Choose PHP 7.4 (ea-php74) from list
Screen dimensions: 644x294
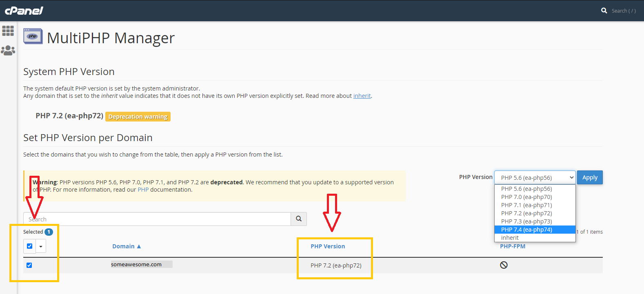[526, 230]
